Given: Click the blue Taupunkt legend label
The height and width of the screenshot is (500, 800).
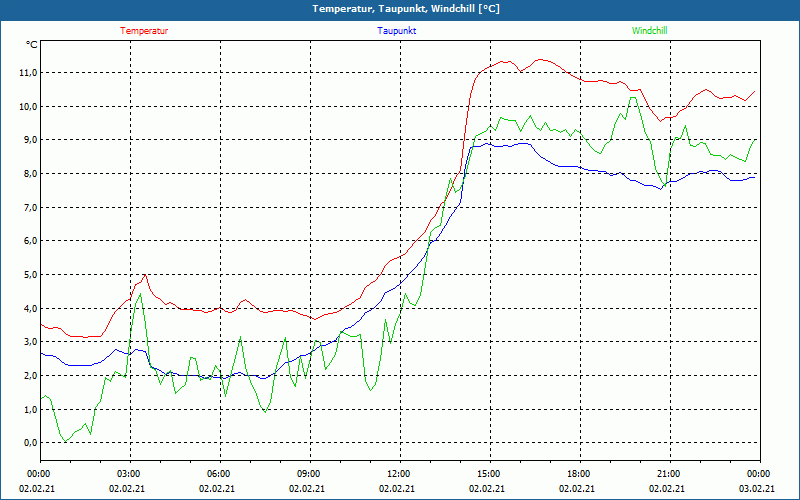Looking at the screenshot, I should tap(396, 31).
